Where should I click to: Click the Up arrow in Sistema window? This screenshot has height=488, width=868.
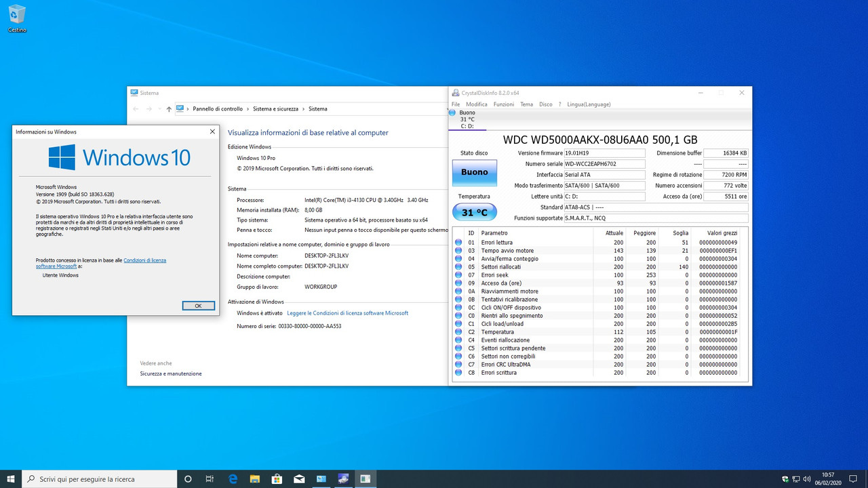(x=169, y=108)
